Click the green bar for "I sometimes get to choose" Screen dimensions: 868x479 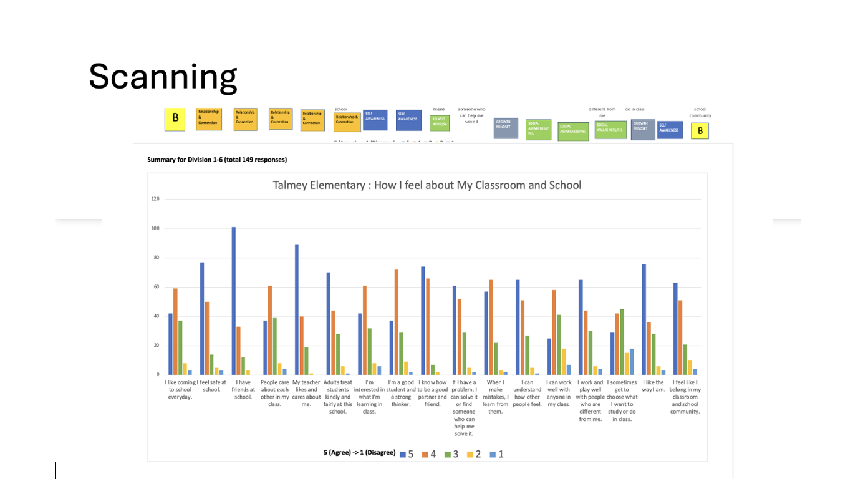[x=622, y=342]
